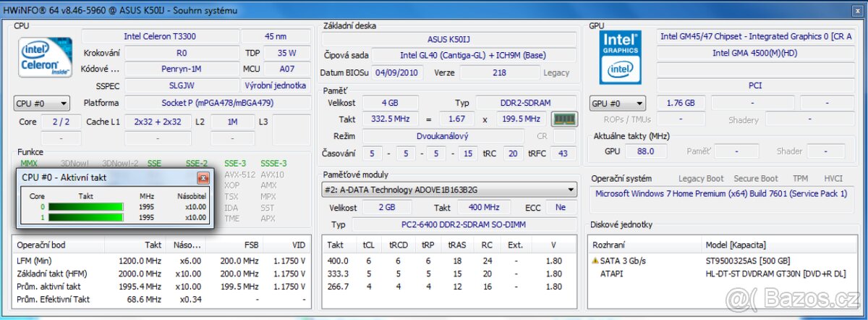Screen dimensions: 868x320
Task: Click the MMX feature flag
Action: 29,164
